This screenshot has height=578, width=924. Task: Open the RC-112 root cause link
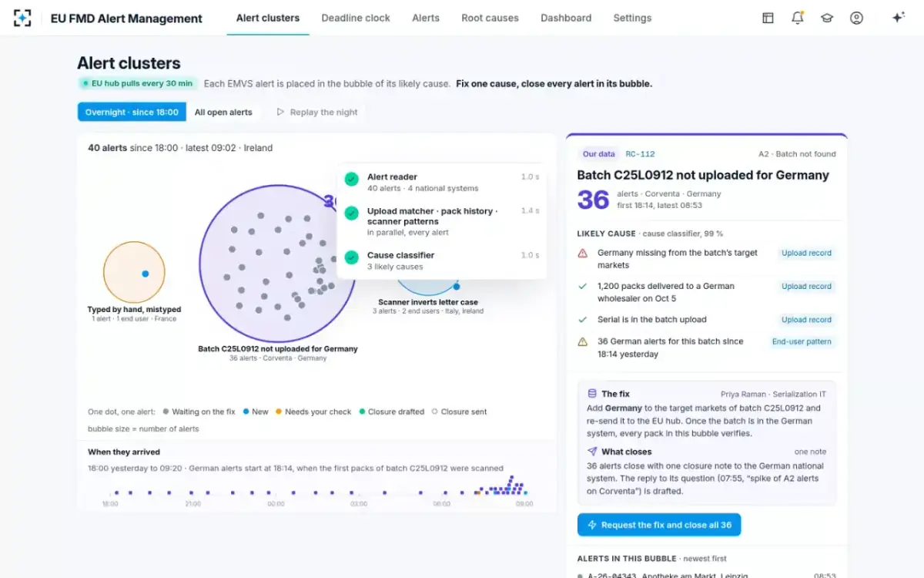point(640,154)
